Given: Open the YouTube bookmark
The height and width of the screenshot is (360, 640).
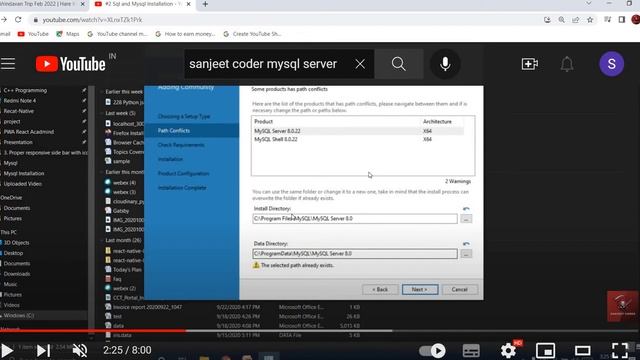Looking at the screenshot, I should (x=33, y=34).
